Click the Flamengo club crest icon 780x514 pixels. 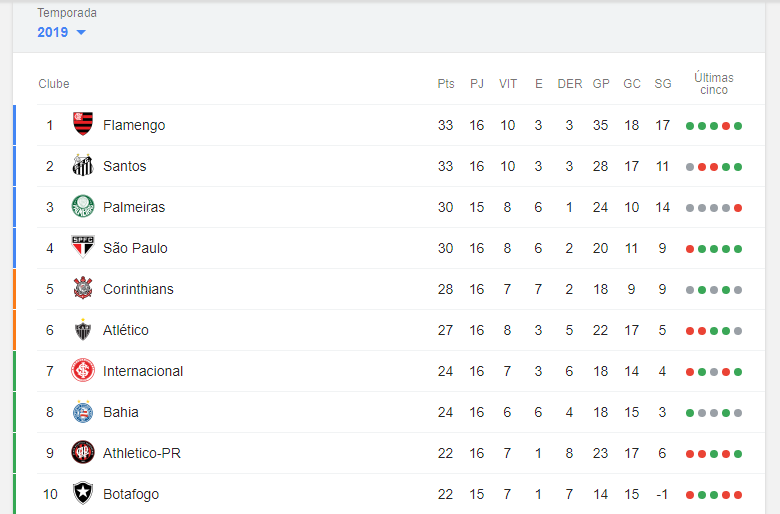(x=83, y=124)
